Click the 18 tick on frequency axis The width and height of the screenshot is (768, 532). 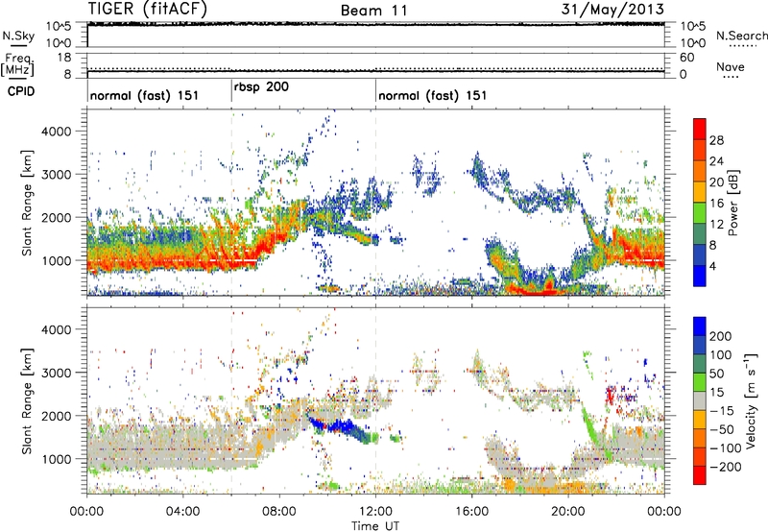coord(64,58)
